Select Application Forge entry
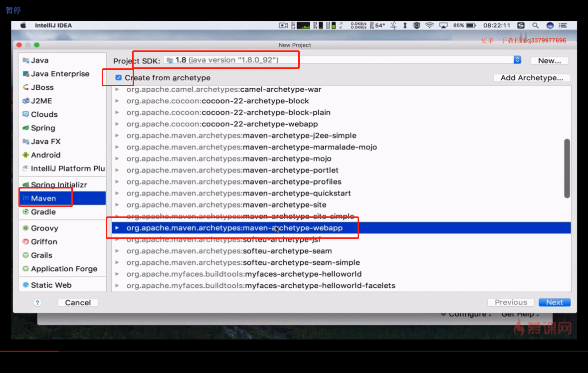The width and height of the screenshot is (588, 373). [x=60, y=269]
